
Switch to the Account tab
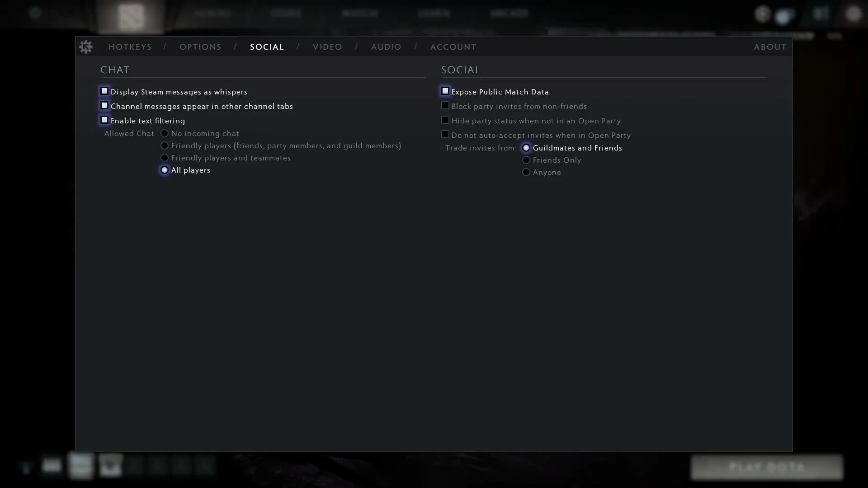(x=453, y=47)
